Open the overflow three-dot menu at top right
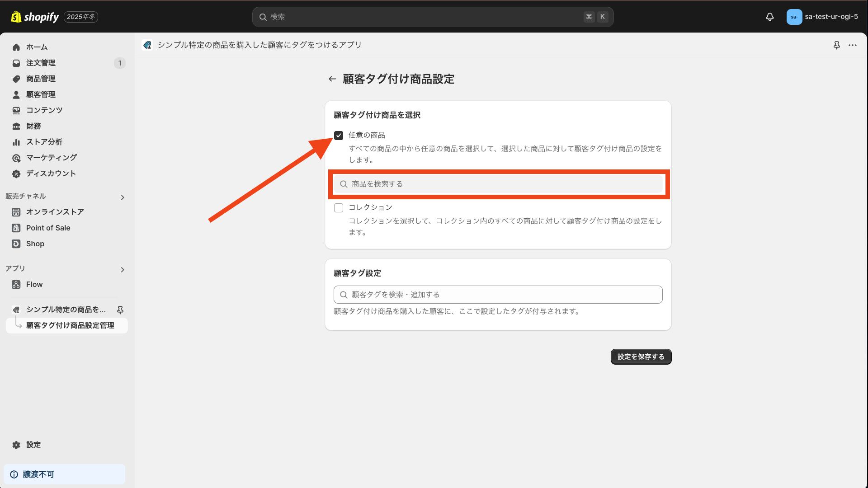 tap(853, 45)
